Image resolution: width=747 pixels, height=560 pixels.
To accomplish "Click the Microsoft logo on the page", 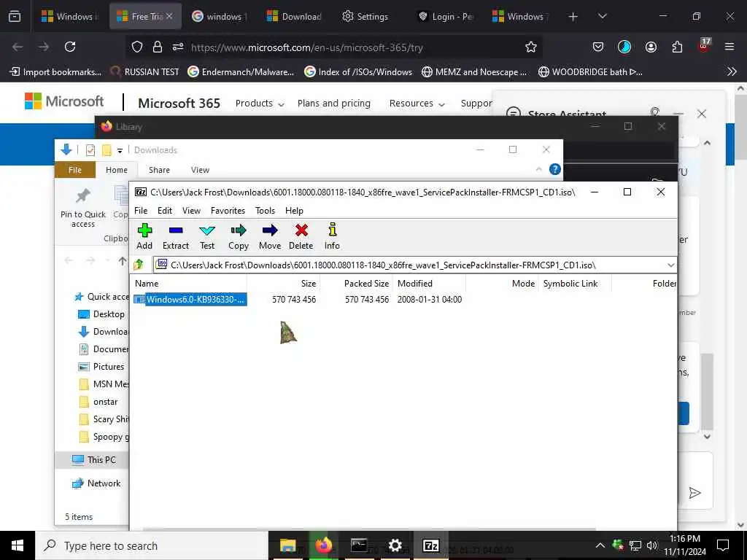I will coord(64,101).
